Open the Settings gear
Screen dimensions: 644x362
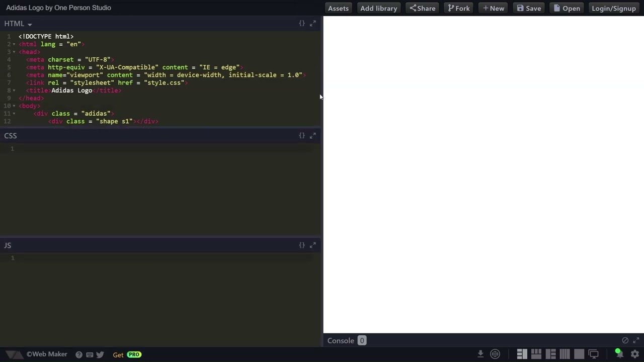[635, 354]
